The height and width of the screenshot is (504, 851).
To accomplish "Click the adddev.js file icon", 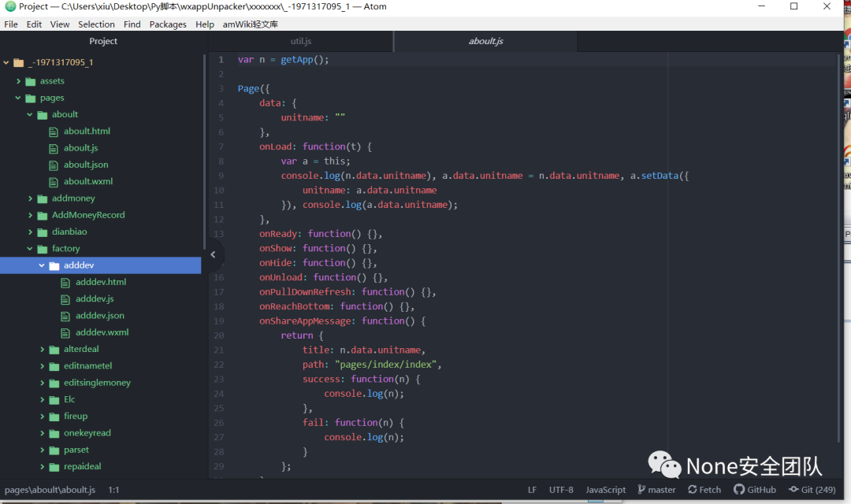I will coord(65,299).
